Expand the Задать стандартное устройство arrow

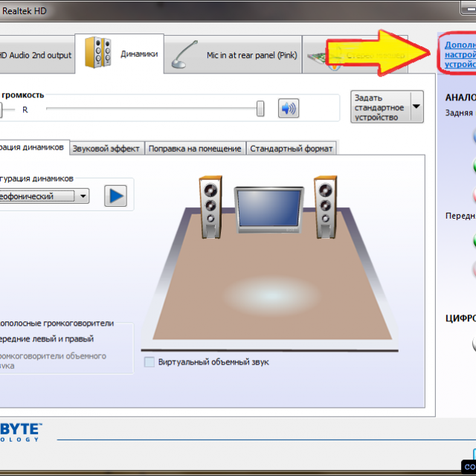416,106
